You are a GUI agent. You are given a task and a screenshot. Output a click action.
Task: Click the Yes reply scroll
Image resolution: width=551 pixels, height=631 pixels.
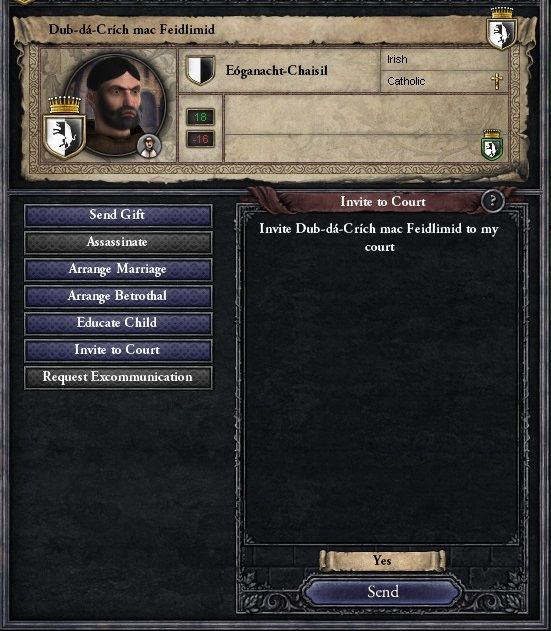[382, 561]
